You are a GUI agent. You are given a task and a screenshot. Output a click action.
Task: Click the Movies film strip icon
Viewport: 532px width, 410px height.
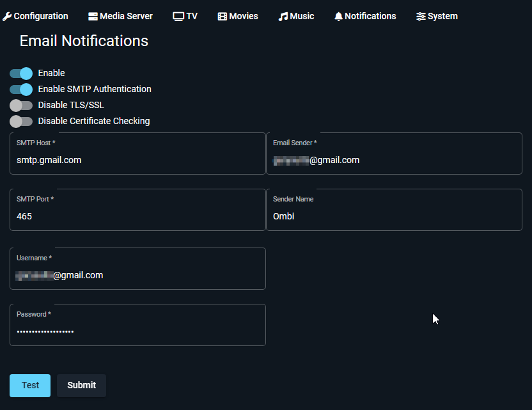[222, 16]
